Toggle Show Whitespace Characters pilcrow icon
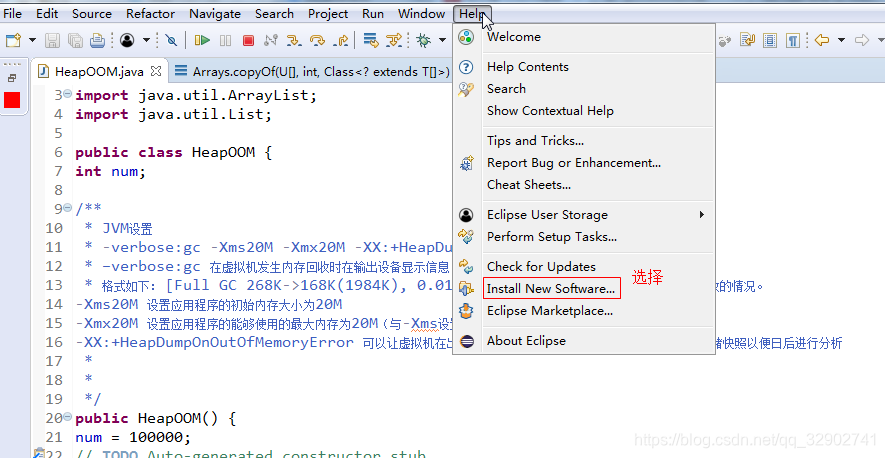Screen dimensions: 885x458 point(793,40)
